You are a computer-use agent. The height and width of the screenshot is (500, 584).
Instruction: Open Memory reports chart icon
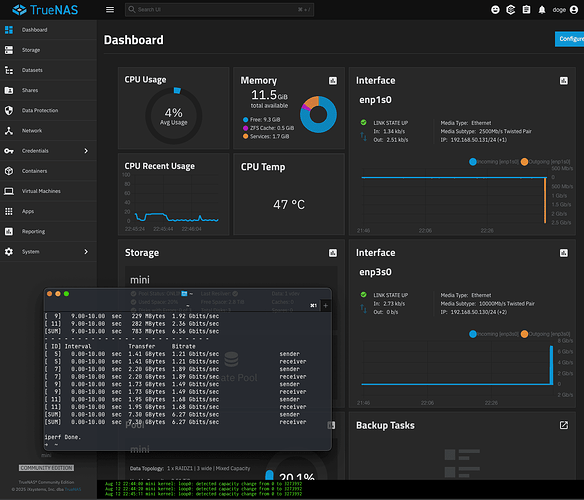[x=333, y=81]
